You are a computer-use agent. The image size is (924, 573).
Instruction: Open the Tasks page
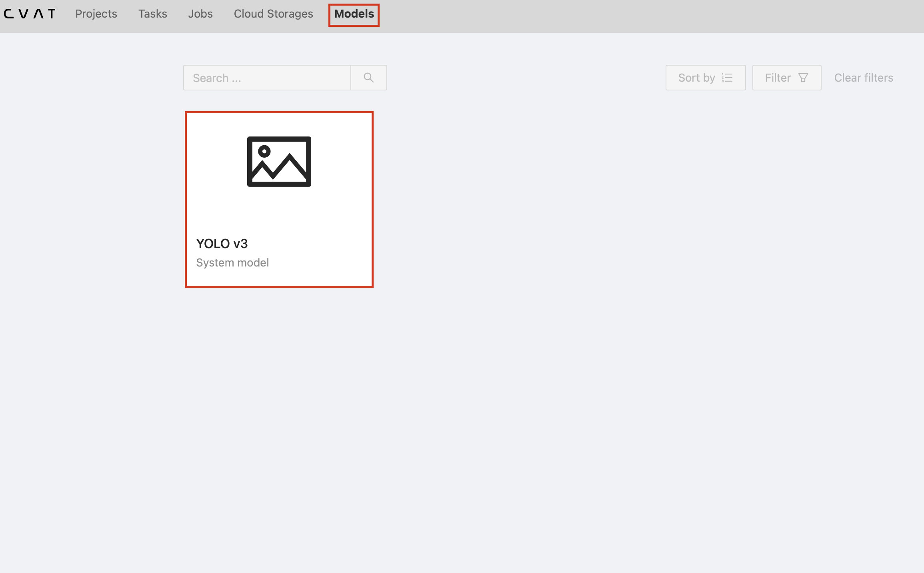[x=152, y=14]
